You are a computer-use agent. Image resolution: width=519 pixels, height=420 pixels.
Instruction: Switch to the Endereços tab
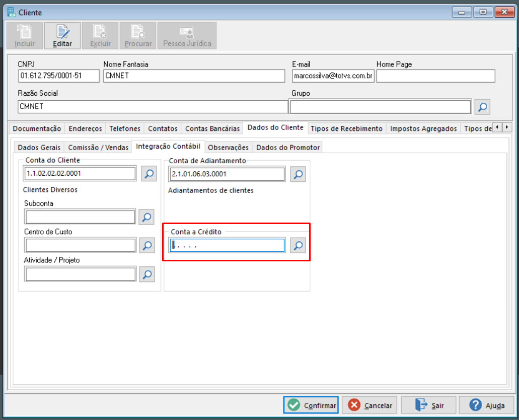click(85, 128)
